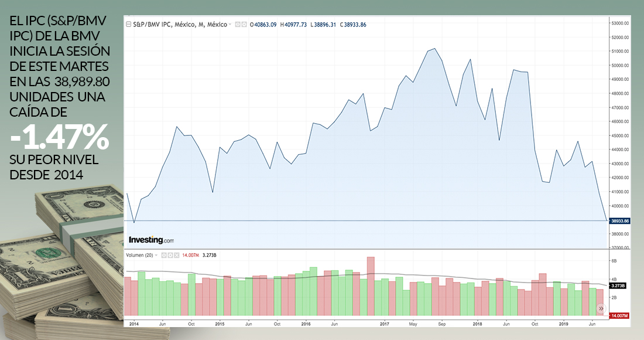The width and height of the screenshot is (644, 340).
Task: Toggle visibility of the Volumen indicator
Action: (x=164, y=256)
